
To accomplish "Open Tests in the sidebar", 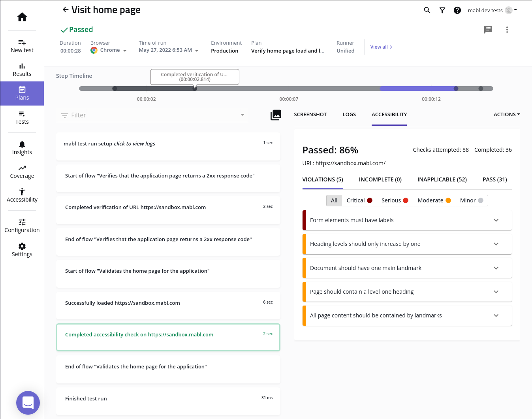I will [22, 118].
